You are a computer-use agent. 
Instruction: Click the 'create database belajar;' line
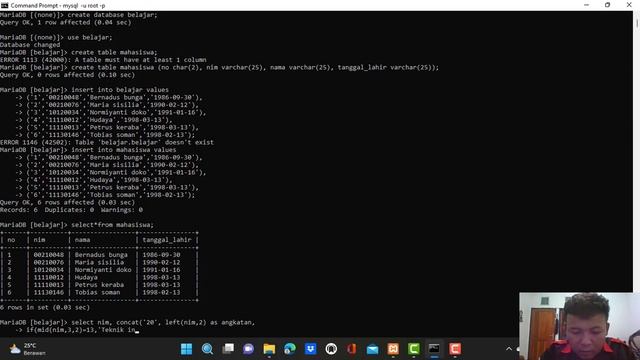point(79,15)
